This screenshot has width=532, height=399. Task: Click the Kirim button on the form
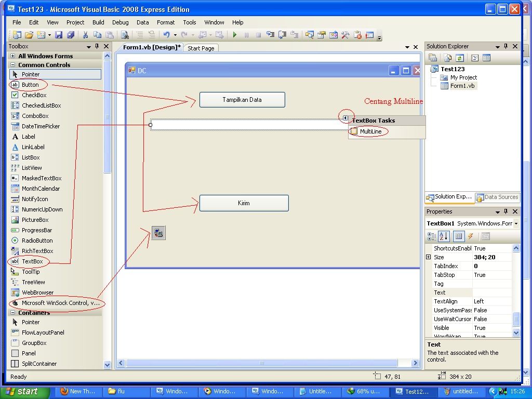[x=244, y=203]
